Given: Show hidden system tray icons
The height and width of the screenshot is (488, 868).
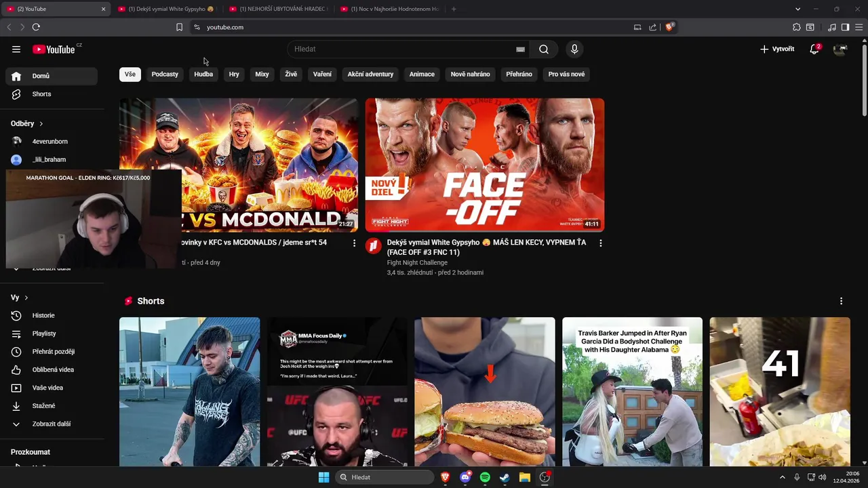Looking at the screenshot, I should (782, 477).
